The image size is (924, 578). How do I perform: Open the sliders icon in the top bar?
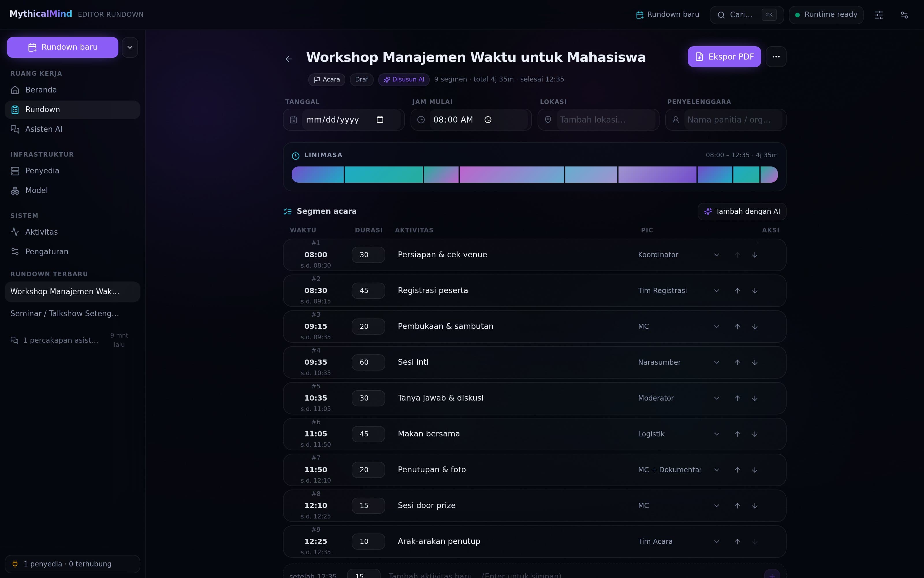pyautogui.click(x=879, y=15)
